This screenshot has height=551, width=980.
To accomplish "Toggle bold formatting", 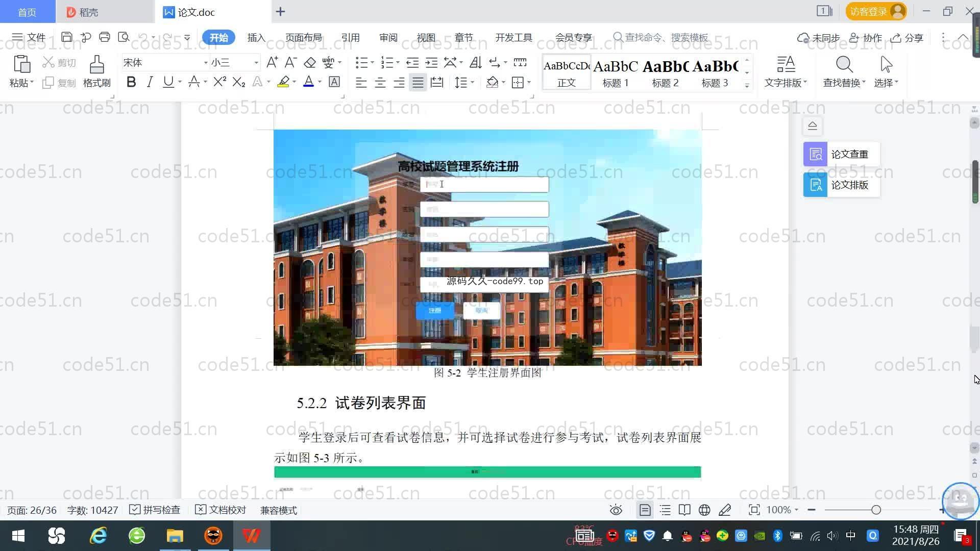I will point(131,82).
